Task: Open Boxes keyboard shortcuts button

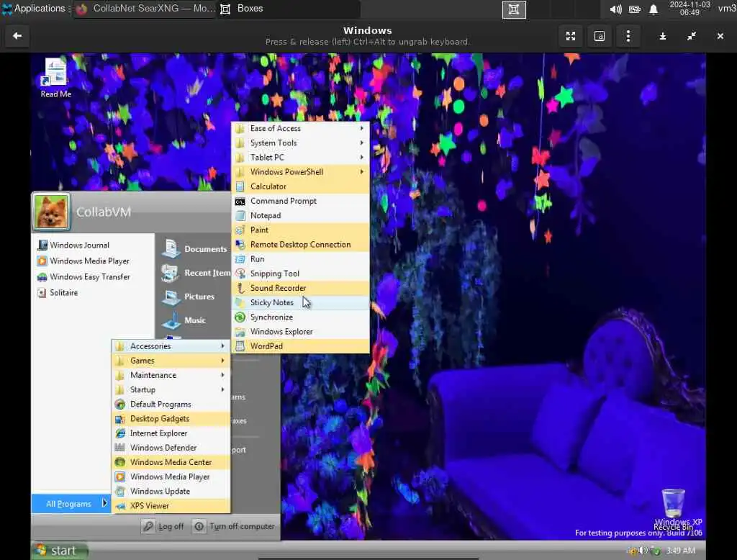Action: click(600, 36)
